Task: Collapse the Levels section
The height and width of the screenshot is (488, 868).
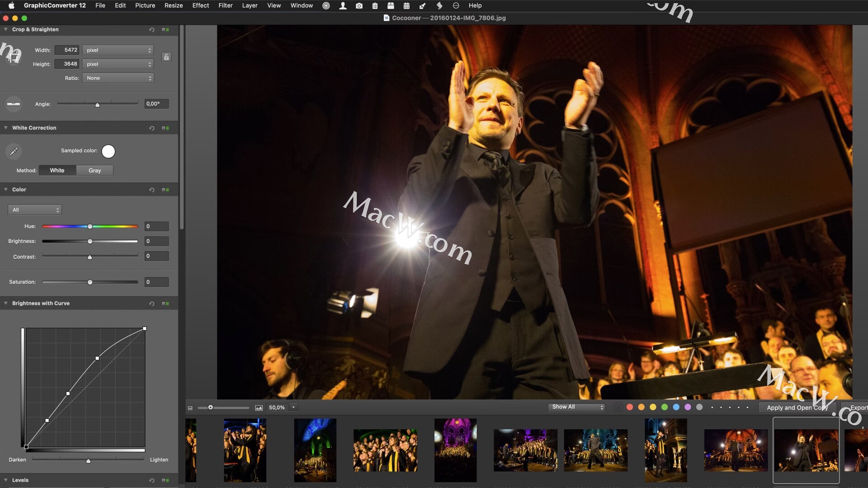Action: [x=6, y=480]
